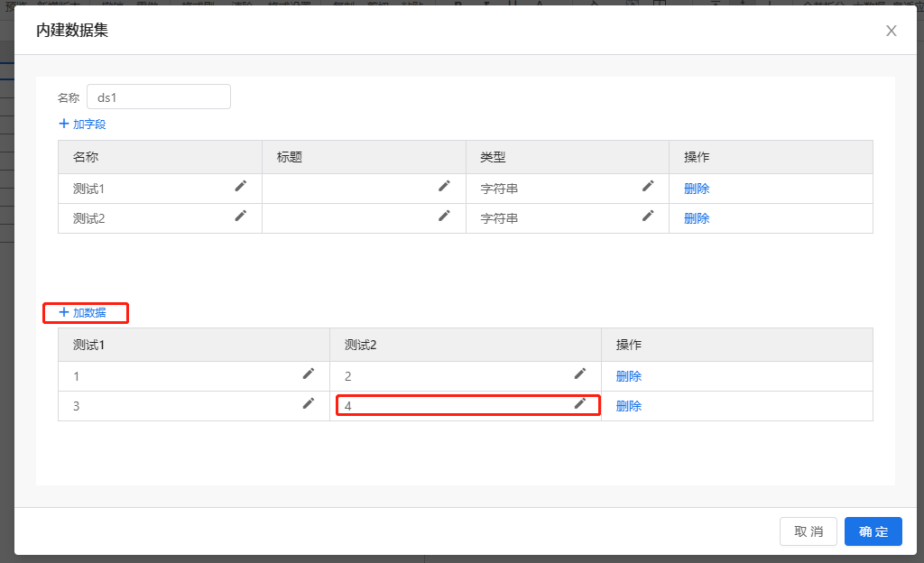The width and height of the screenshot is (924, 563).
Task: Delete the data row containing 1 and 2
Action: tap(629, 376)
